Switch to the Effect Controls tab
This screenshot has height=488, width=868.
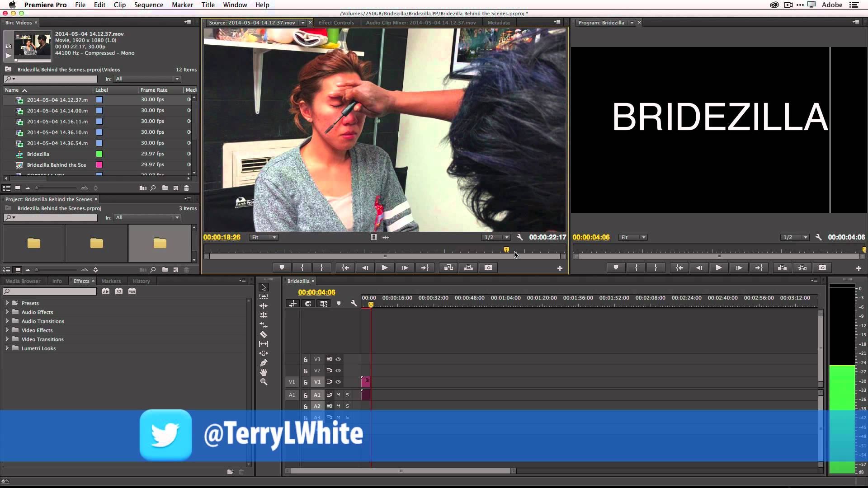pyautogui.click(x=336, y=22)
